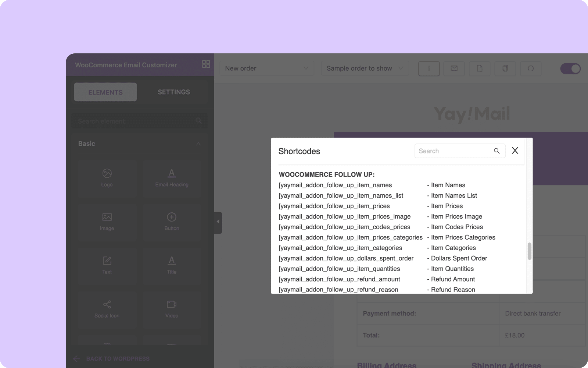Image resolution: width=588 pixels, height=368 pixels.
Task: Click the Shortcodes search field
Action: [x=460, y=151]
